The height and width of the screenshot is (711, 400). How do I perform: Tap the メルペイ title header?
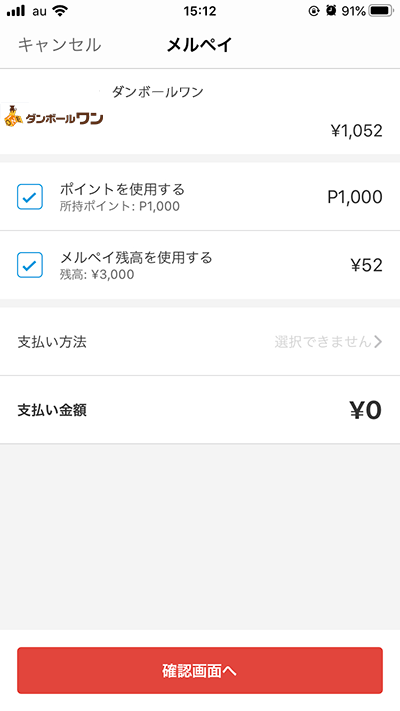coord(200,45)
